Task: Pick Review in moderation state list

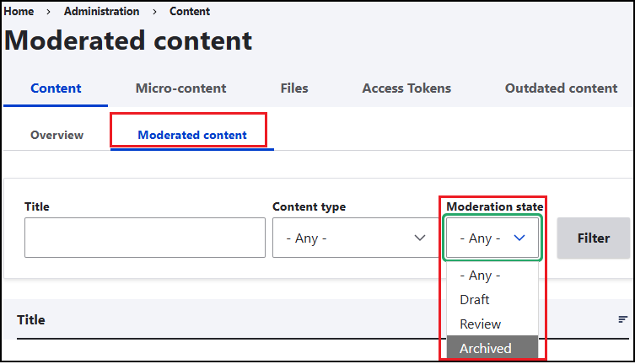Action: point(492,324)
